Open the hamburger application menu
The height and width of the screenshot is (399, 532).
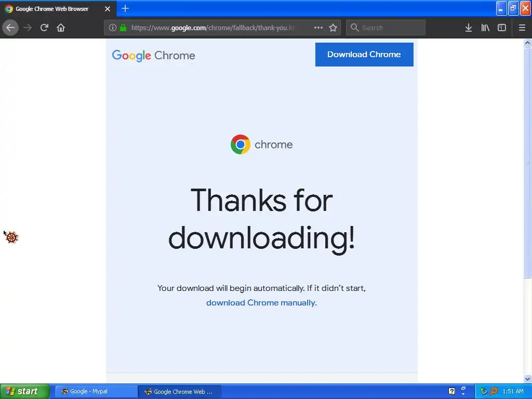point(522,28)
